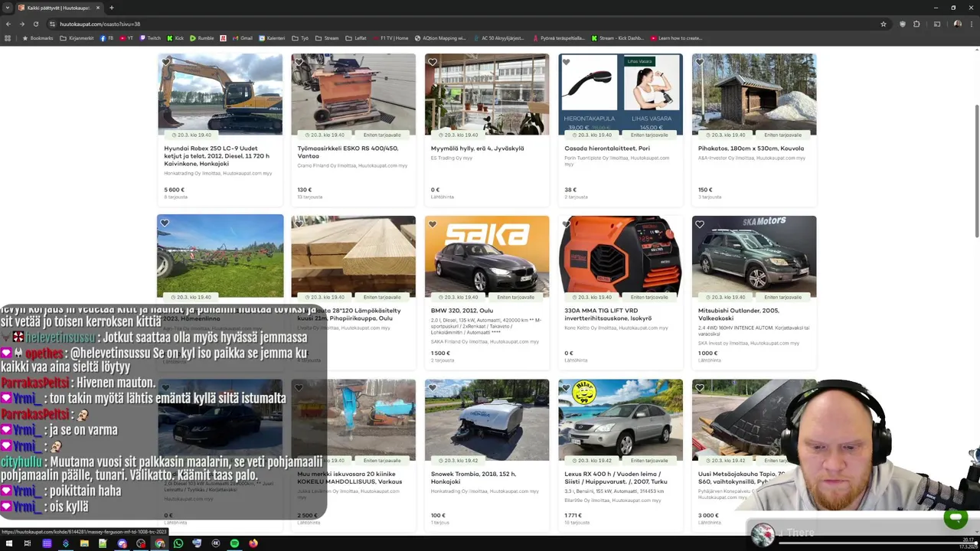Open the 4K app on the taskbar
The width and height of the screenshot is (980, 551).
(216, 543)
